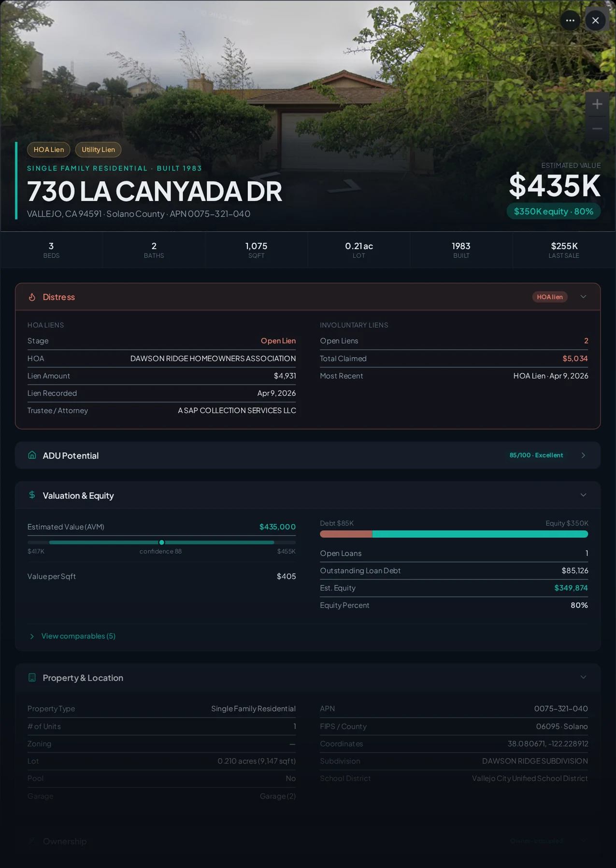Image resolution: width=616 pixels, height=868 pixels.
Task: Click the HOA Lien tag in header
Action: coord(49,150)
